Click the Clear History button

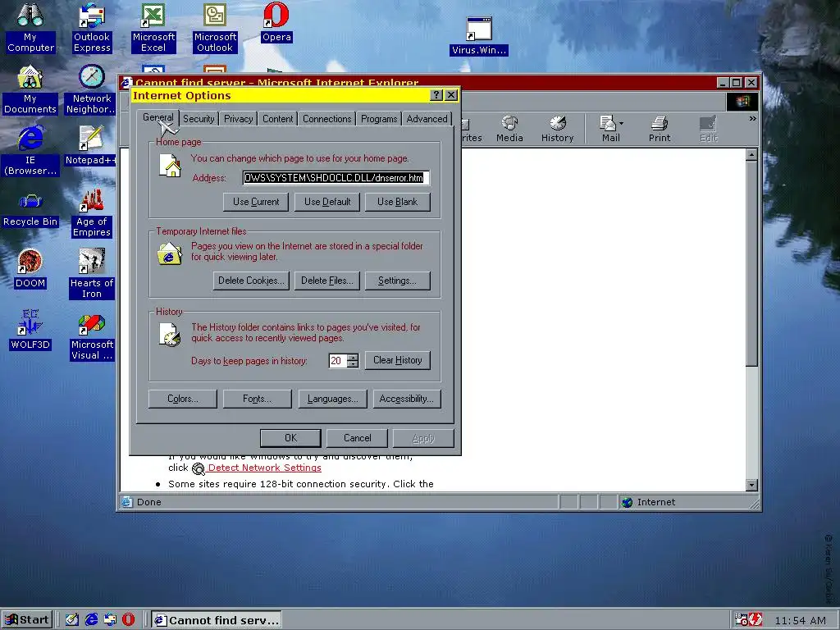398,361
